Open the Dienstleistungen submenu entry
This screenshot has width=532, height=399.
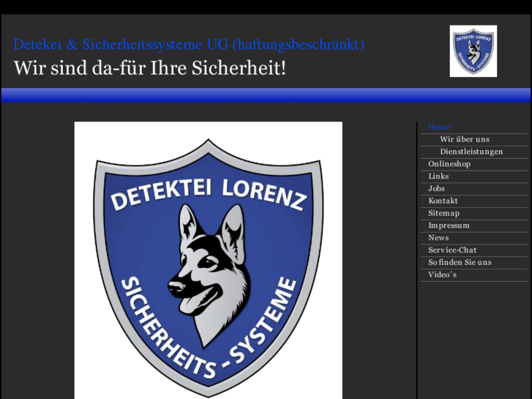(x=471, y=152)
